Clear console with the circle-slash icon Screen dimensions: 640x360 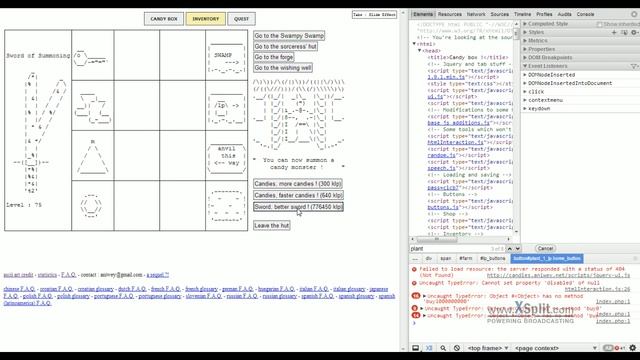(x=457, y=348)
